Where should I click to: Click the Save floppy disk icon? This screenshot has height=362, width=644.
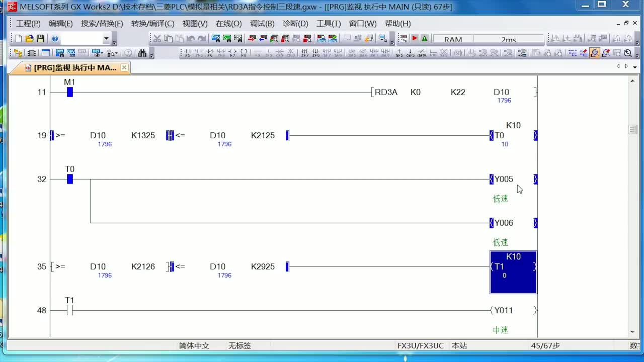pos(40,39)
